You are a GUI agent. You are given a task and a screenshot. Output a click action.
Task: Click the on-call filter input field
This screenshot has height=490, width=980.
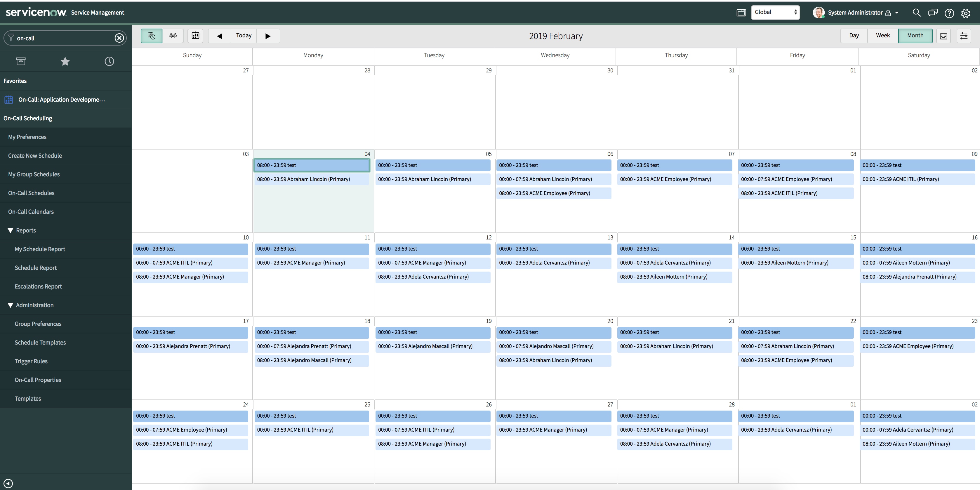(65, 38)
